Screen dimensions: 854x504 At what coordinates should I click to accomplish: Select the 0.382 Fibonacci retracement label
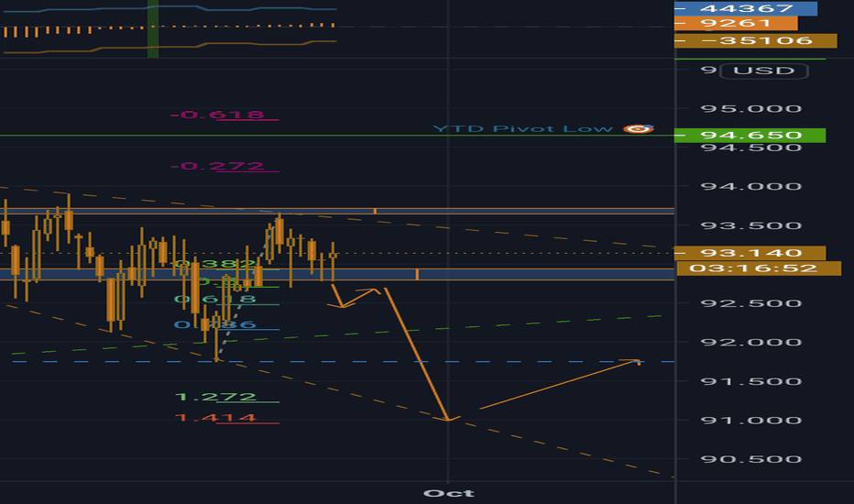[214, 264]
